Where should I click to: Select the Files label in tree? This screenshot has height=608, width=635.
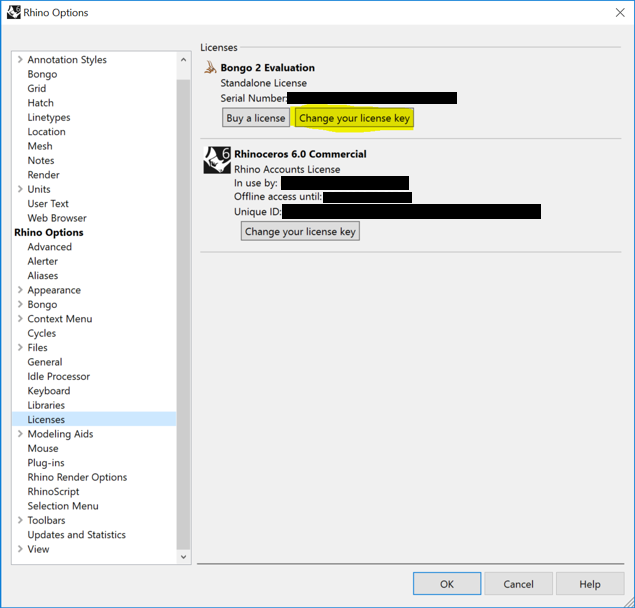[x=37, y=348]
